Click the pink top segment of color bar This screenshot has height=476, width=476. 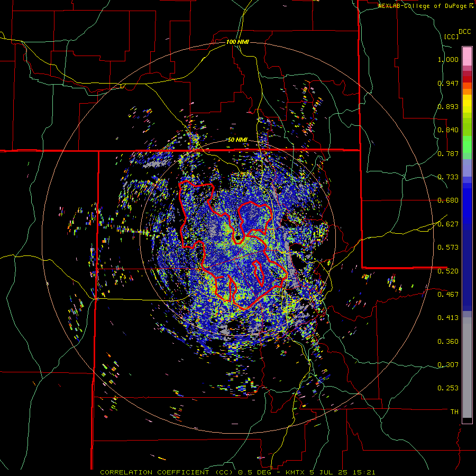point(467,56)
